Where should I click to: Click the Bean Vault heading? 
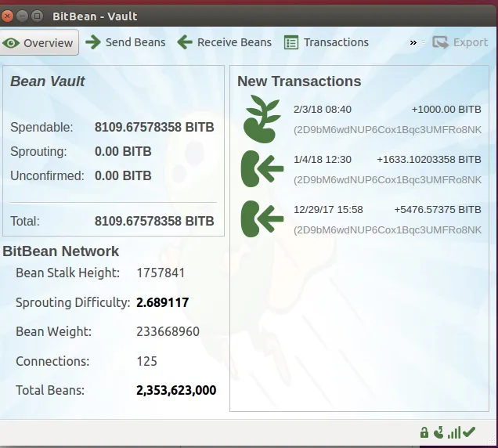(47, 81)
